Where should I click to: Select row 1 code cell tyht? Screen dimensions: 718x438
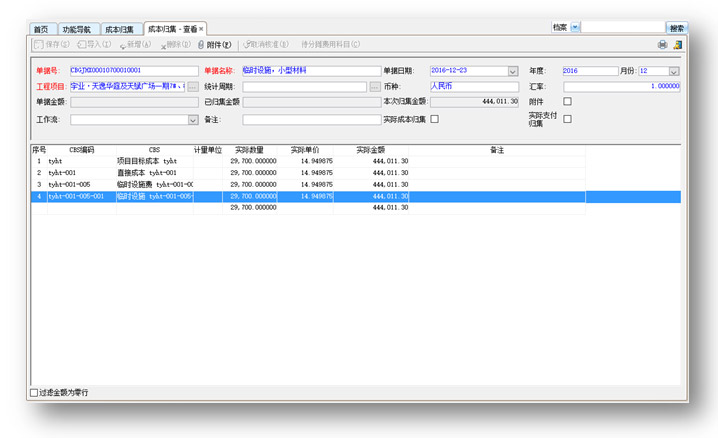pyautogui.click(x=82, y=161)
